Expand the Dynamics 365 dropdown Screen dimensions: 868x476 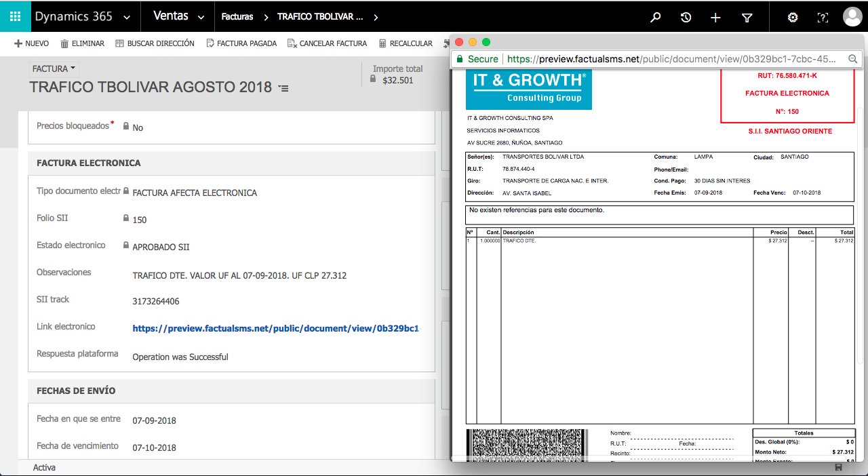(x=127, y=18)
